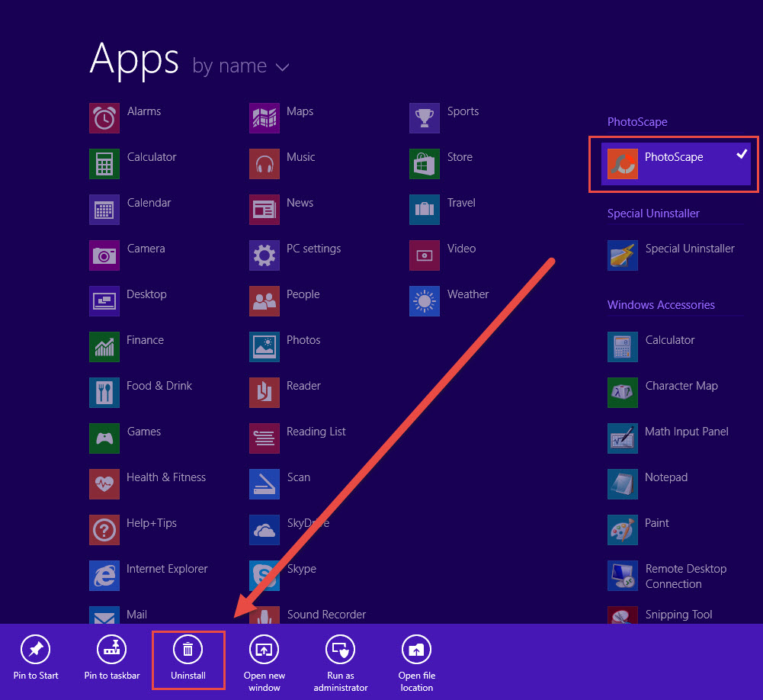Deselect the checked PhotoScape tile

click(x=676, y=163)
